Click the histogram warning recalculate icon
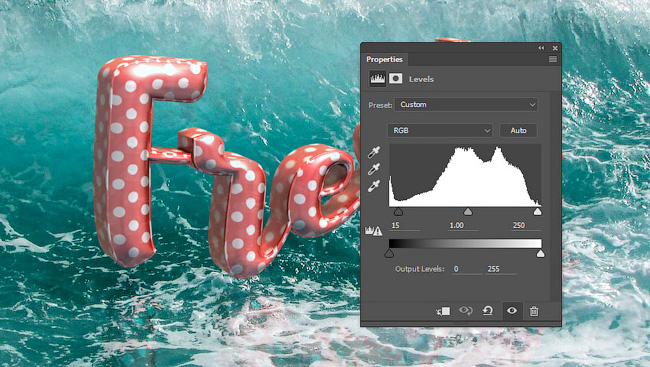650x367 pixels. point(374,231)
